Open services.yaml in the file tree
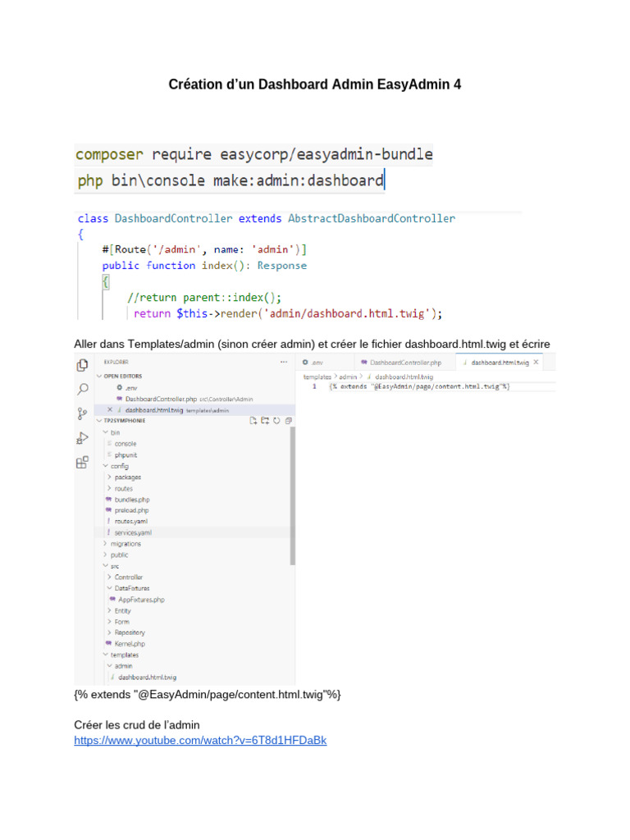630x840 pixels. 133,532
